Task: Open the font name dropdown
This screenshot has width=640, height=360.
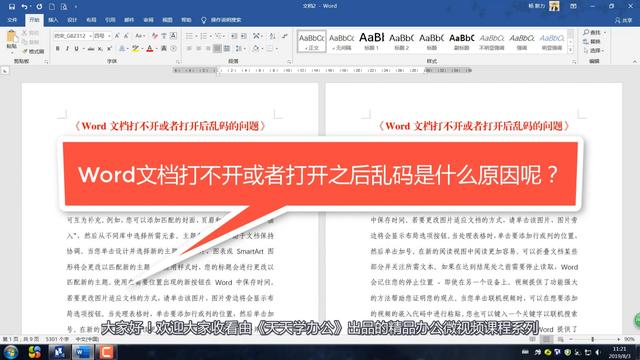Action: click(x=90, y=36)
